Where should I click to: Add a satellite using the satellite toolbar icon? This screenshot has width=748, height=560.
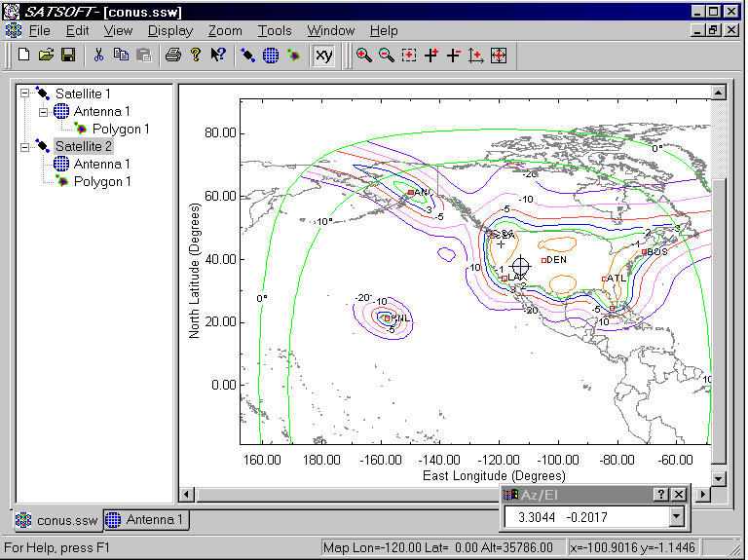click(247, 56)
